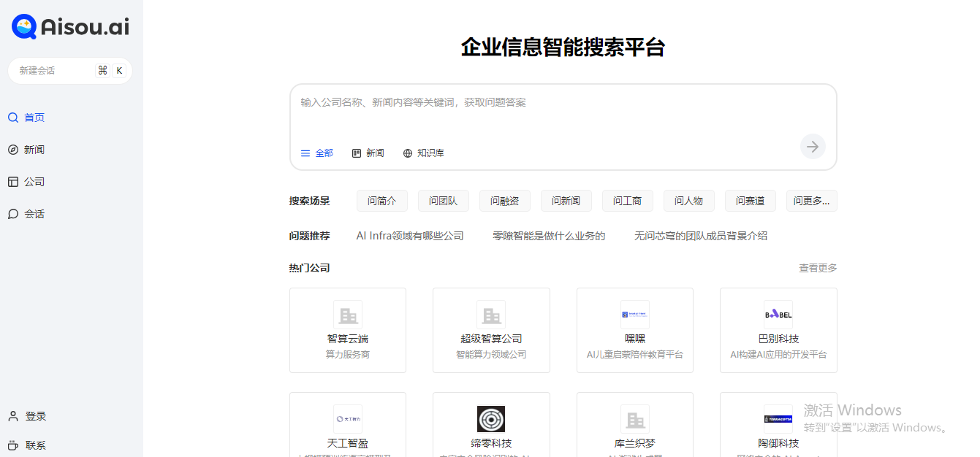Open the 公司 sidebar item

26,182
